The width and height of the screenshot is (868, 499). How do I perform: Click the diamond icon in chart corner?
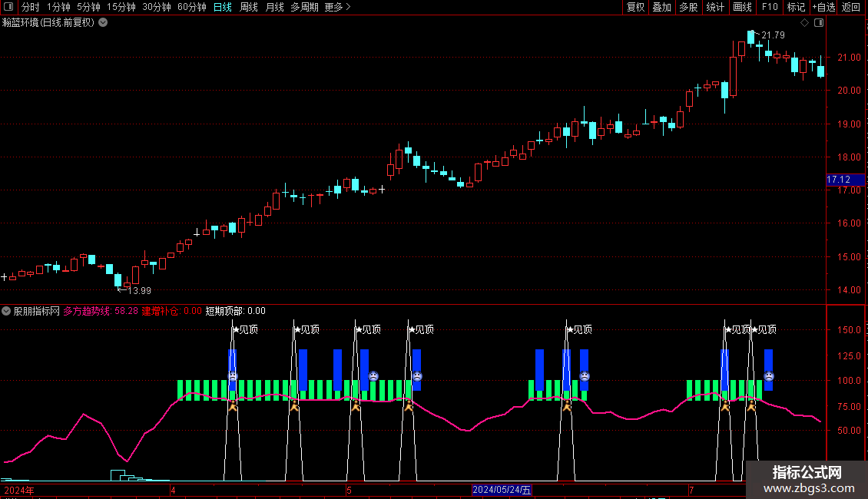[805, 23]
